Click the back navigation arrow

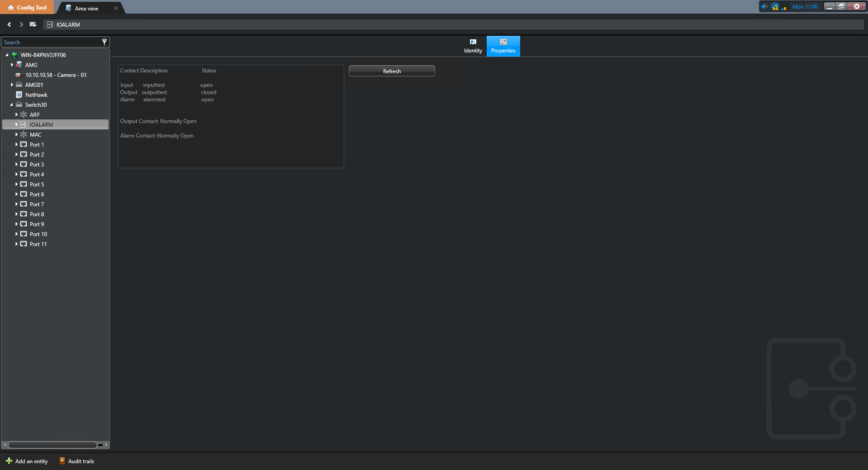coord(9,24)
